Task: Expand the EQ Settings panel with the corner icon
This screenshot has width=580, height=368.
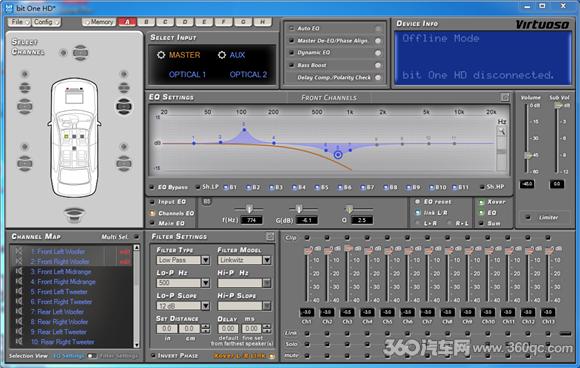Action: 505,97
